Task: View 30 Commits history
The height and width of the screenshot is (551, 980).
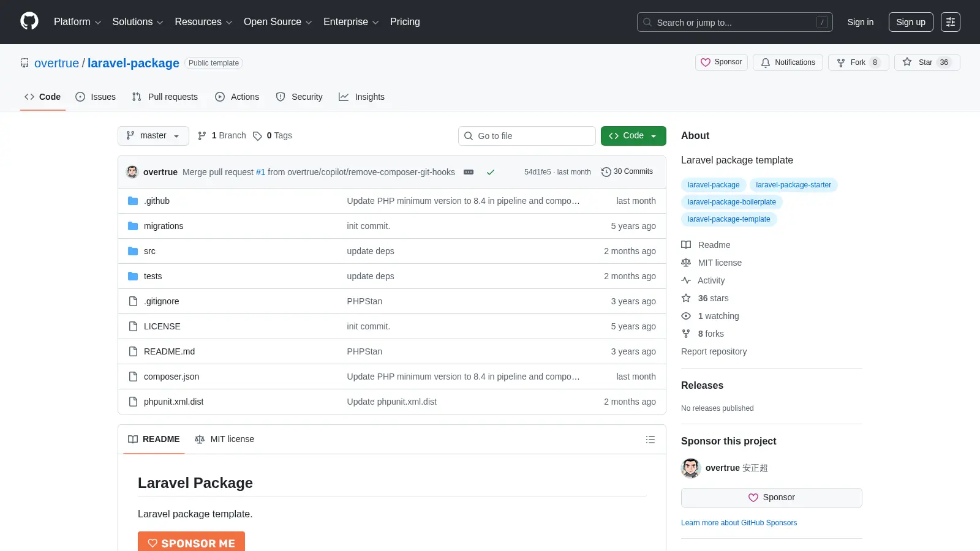Action: click(627, 172)
